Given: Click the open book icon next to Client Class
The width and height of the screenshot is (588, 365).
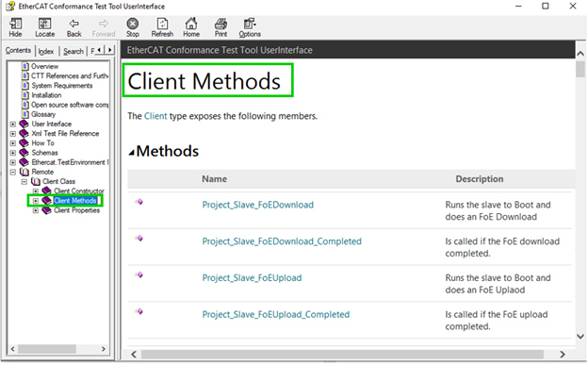Looking at the screenshot, I should tap(36, 181).
